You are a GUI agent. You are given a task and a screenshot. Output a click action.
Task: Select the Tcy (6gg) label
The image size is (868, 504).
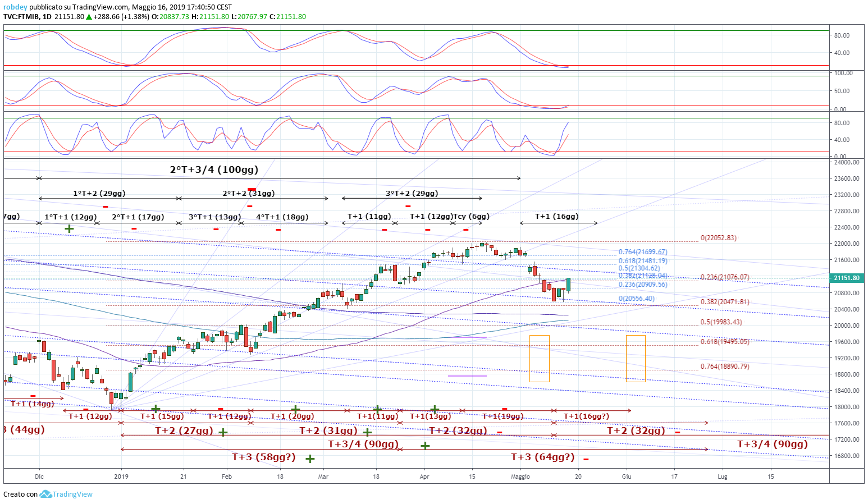pyautogui.click(x=472, y=217)
